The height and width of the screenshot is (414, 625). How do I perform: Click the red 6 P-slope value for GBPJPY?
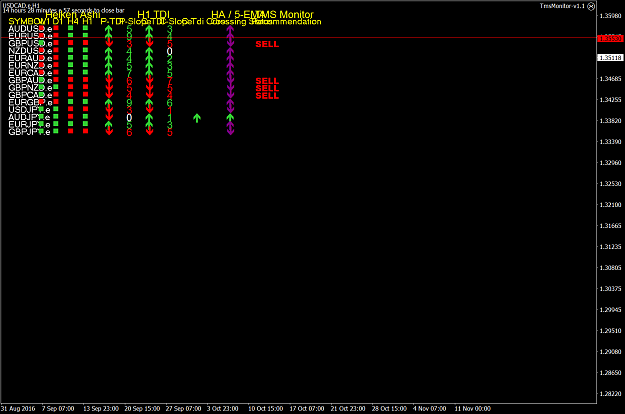129,132
